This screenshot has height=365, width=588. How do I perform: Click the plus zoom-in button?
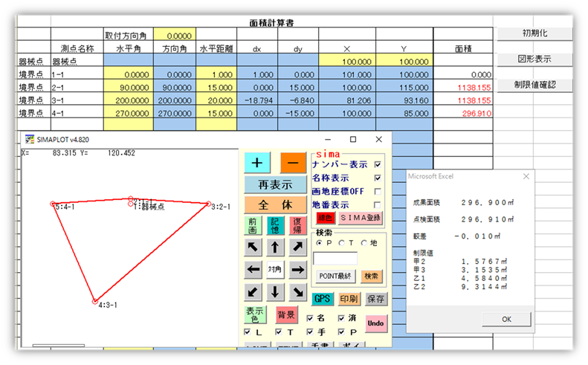(x=258, y=164)
